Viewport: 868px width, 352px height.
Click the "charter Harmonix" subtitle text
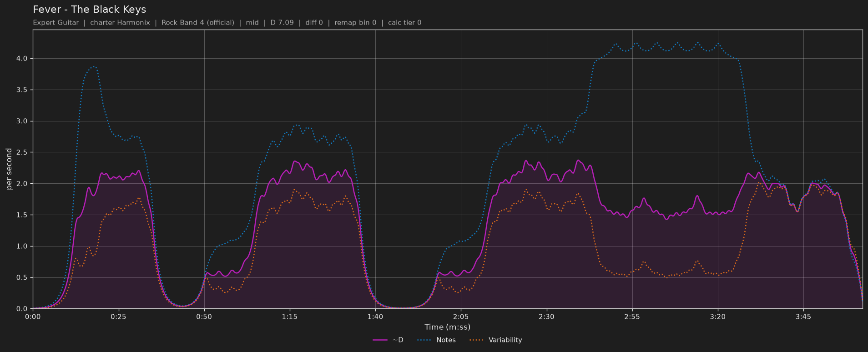click(120, 23)
